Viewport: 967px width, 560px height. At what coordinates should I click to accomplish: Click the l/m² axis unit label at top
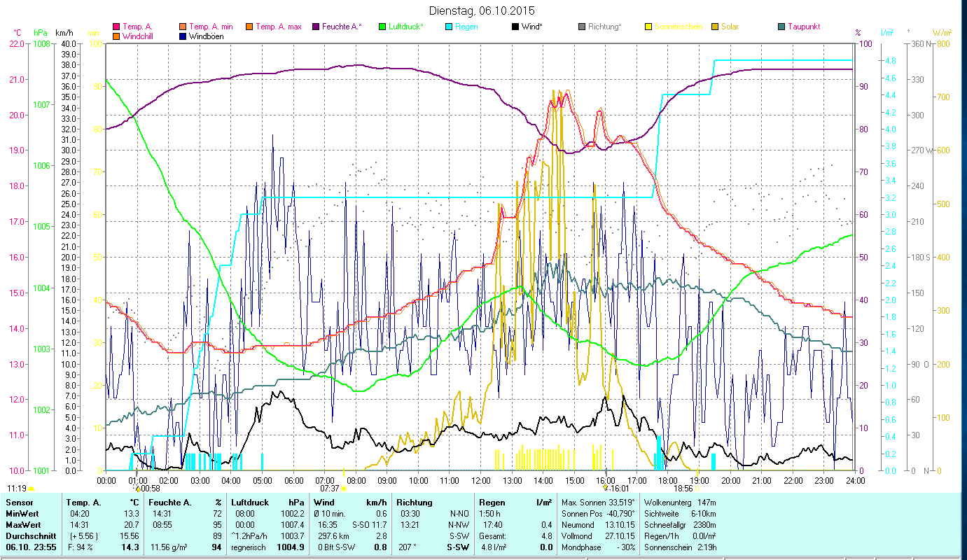pyautogui.click(x=886, y=33)
